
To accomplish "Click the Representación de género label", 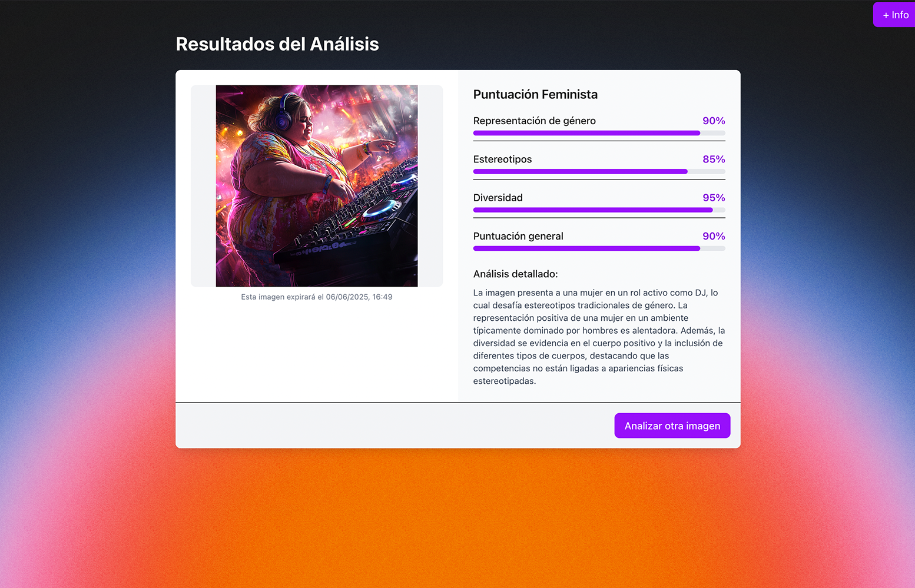I will click(534, 121).
